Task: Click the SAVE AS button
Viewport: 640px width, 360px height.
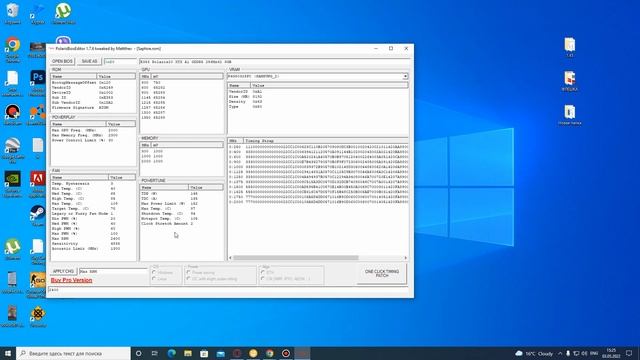Action: tap(89, 61)
